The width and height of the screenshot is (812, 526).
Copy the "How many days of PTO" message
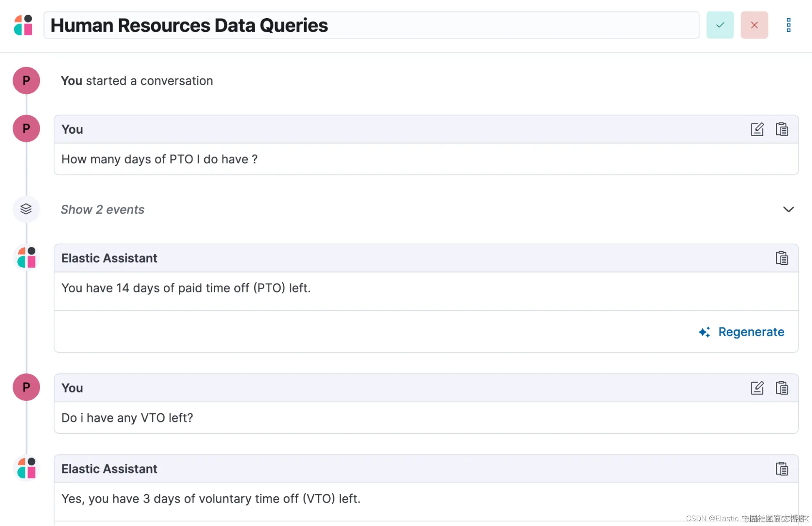click(x=782, y=129)
